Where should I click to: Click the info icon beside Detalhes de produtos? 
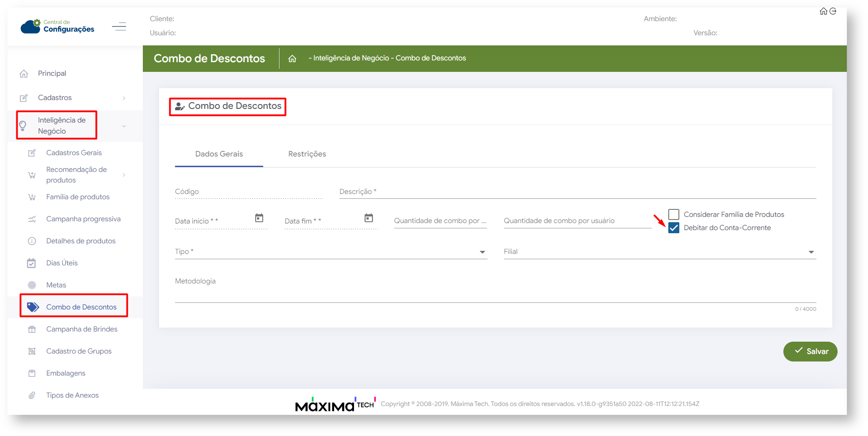pos(32,241)
